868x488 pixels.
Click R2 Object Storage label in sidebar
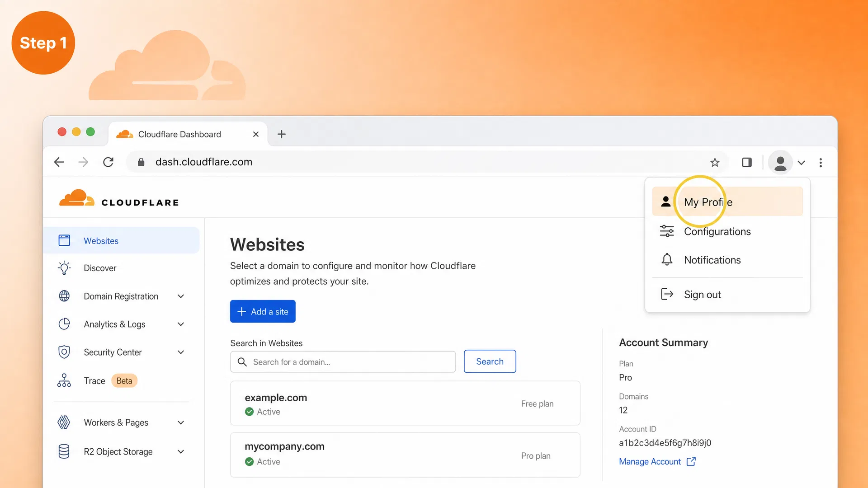tap(118, 451)
